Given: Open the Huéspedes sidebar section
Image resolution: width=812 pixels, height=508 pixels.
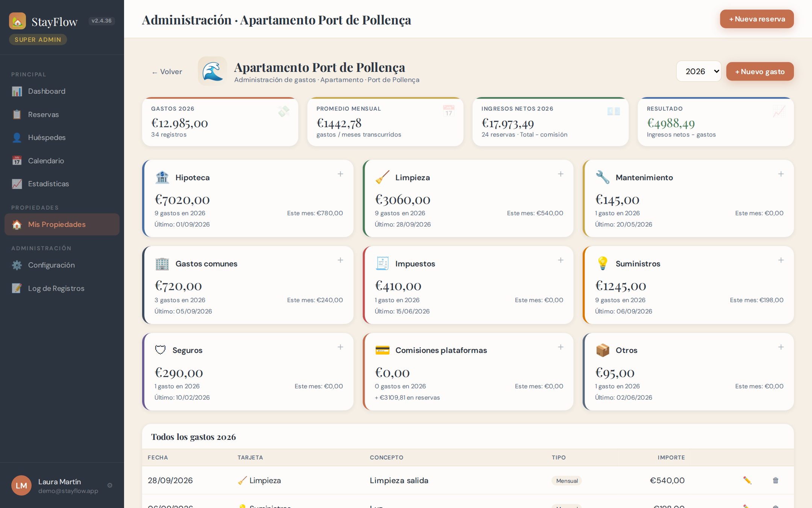Looking at the screenshot, I should [62, 137].
